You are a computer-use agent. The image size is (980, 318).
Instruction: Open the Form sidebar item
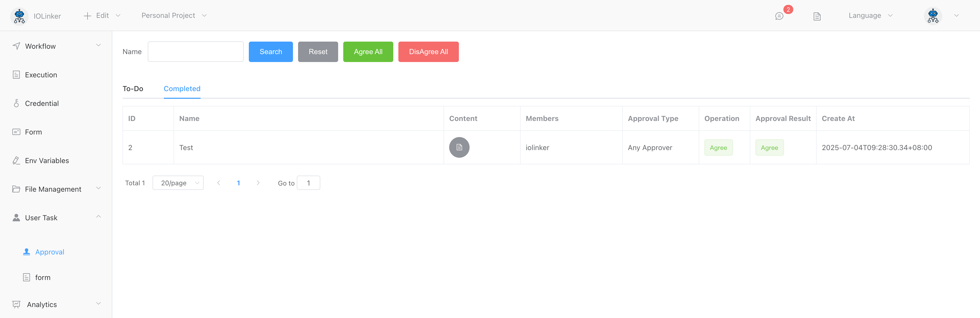(33, 132)
